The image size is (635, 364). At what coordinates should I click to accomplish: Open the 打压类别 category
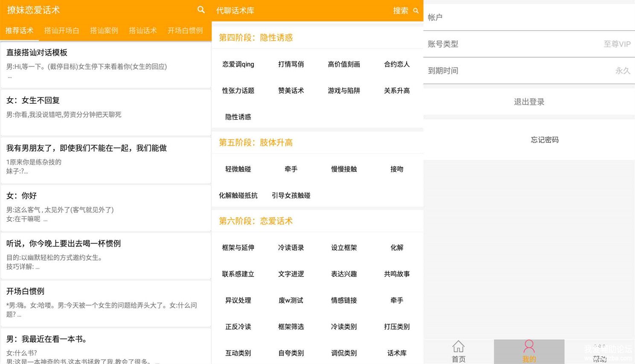(397, 327)
